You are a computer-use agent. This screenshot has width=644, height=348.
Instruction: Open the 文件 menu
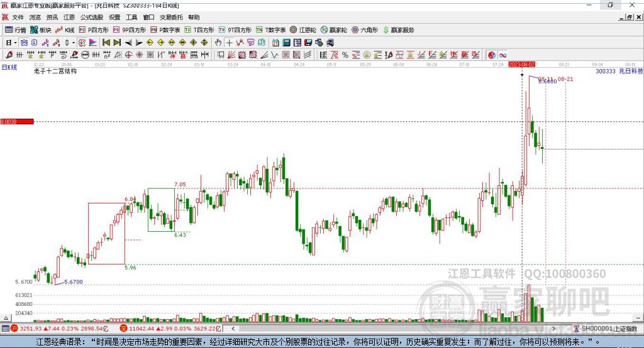[x=18, y=17]
